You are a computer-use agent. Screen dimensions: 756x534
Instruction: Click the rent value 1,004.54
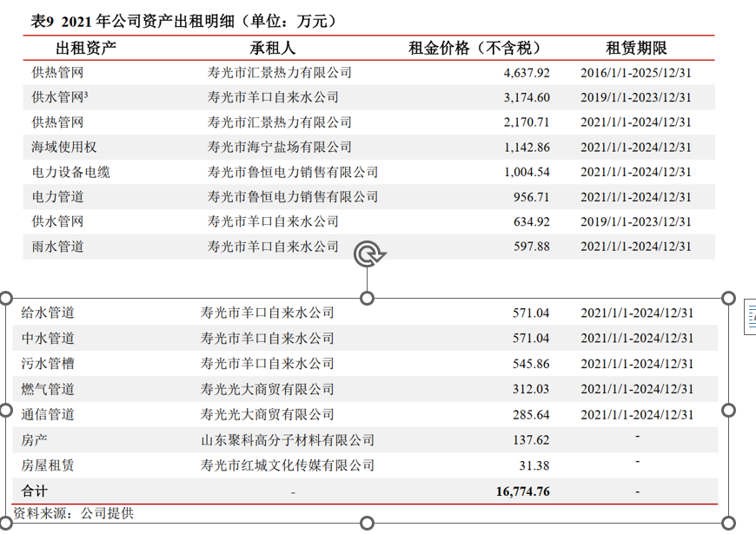point(527,172)
